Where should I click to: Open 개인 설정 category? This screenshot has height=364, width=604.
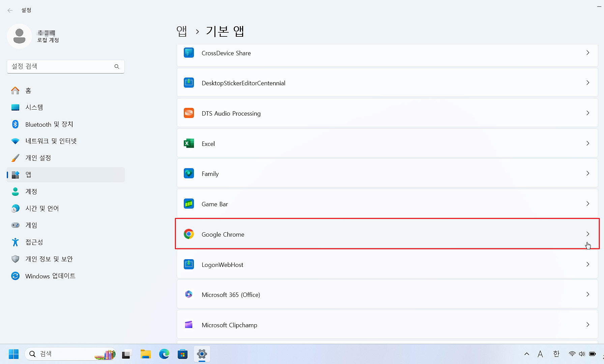click(x=66, y=158)
